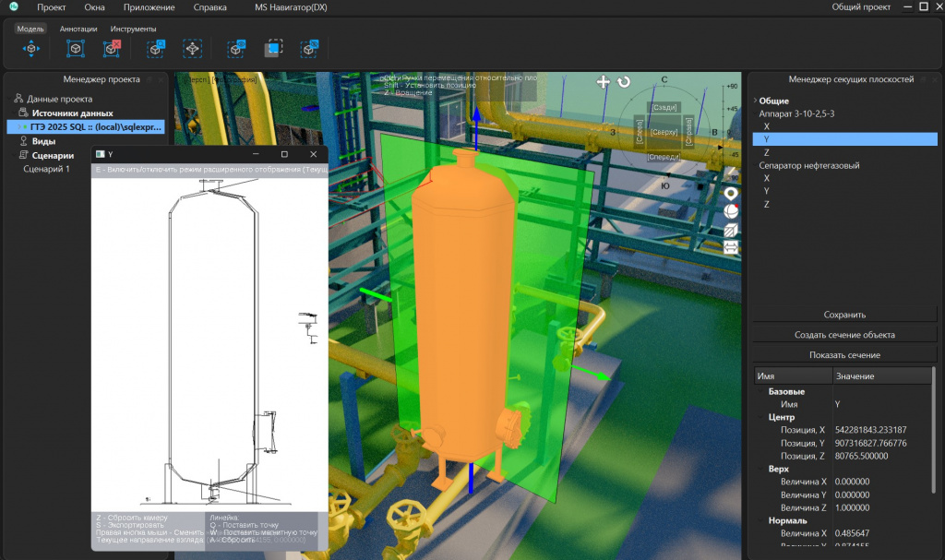Click the deselect object icon with red X
Screen dimensions: 945x560
pyautogui.click(x=112, y=48)
